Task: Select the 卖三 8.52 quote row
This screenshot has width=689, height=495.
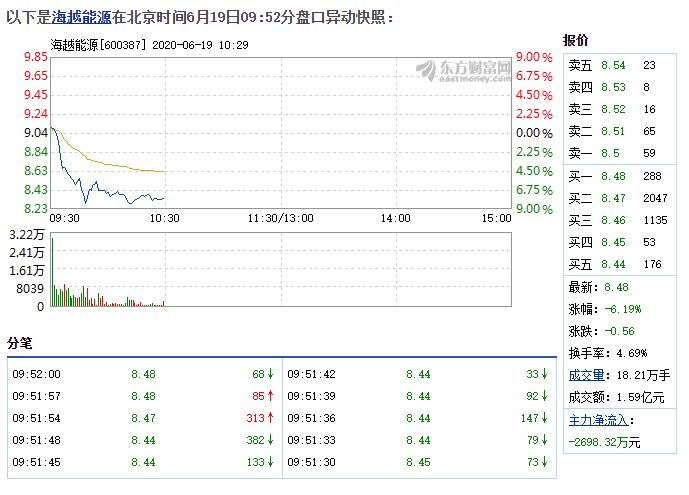Action: [620, 109]
